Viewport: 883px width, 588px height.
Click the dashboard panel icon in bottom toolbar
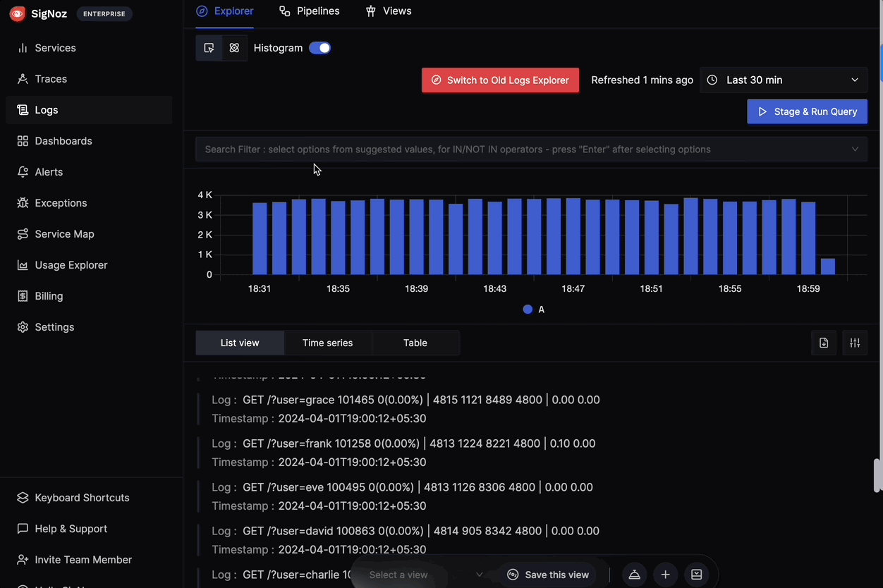696,575
